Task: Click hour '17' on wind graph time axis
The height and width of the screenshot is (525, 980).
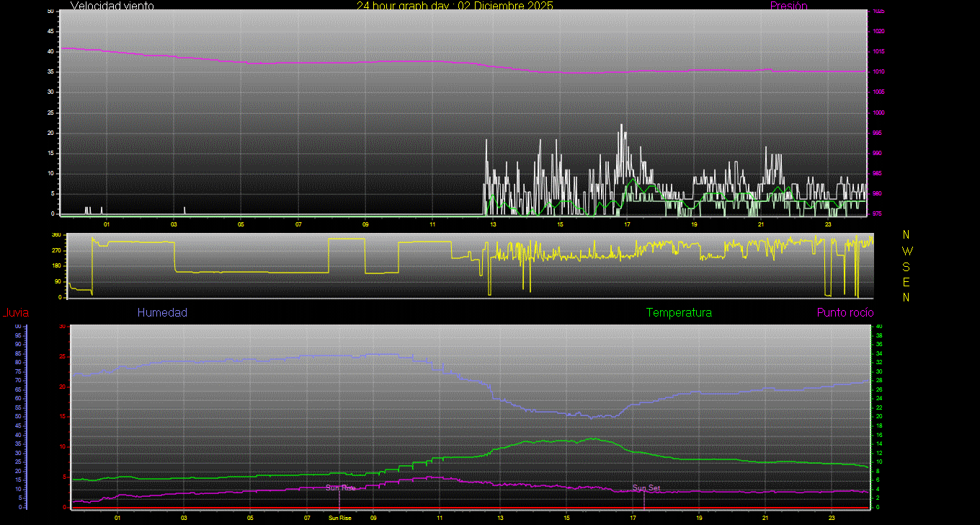Action: (x=627, y=224)
